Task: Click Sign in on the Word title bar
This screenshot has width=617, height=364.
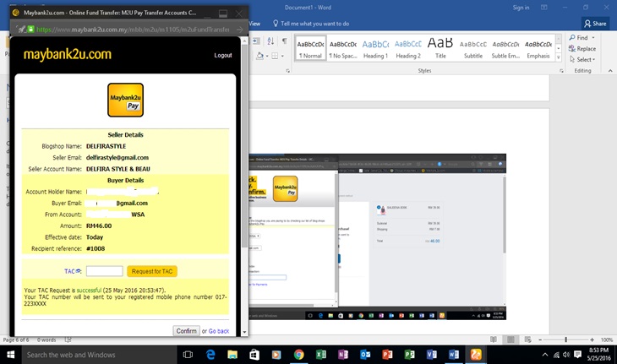Action: click(521, 8)
